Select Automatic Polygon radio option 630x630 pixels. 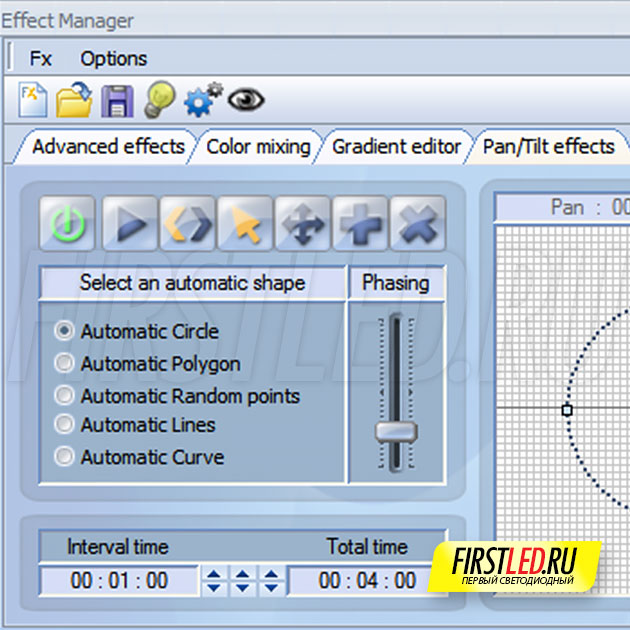pyautogui.click(x=65, y=363)
